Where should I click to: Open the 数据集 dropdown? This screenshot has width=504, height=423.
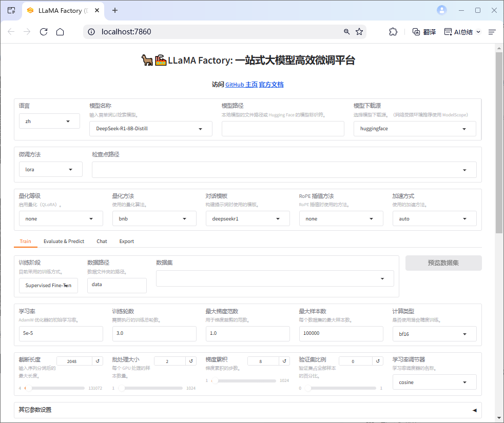pyautogui.click(x=275, y=278)
